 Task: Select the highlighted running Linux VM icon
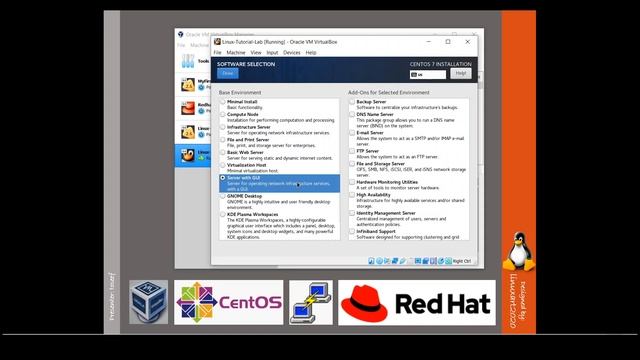click(188, 156)
